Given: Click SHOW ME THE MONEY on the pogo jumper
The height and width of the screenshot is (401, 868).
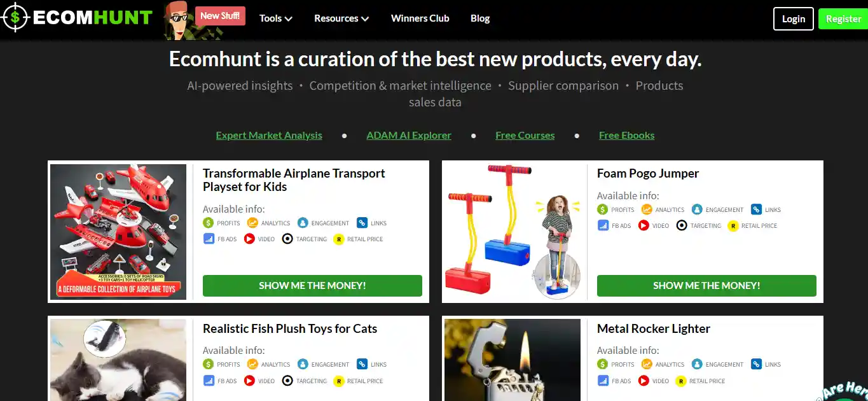Looking at the screenshot, I should 706,286.
